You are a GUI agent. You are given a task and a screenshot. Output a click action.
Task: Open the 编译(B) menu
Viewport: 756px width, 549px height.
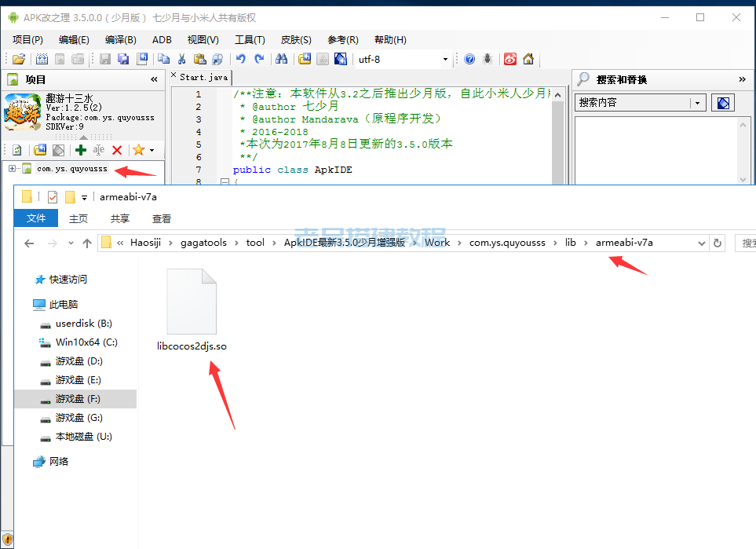tap(121, 39)
